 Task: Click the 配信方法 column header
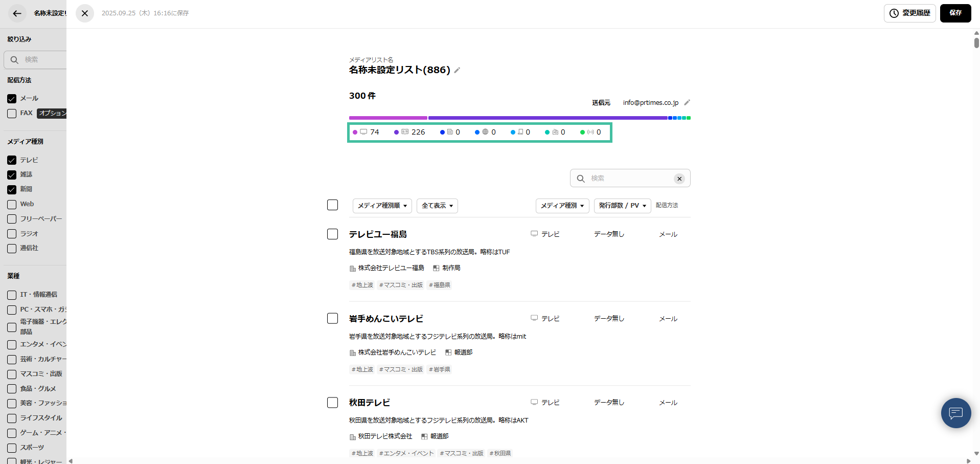pos(667,205)
